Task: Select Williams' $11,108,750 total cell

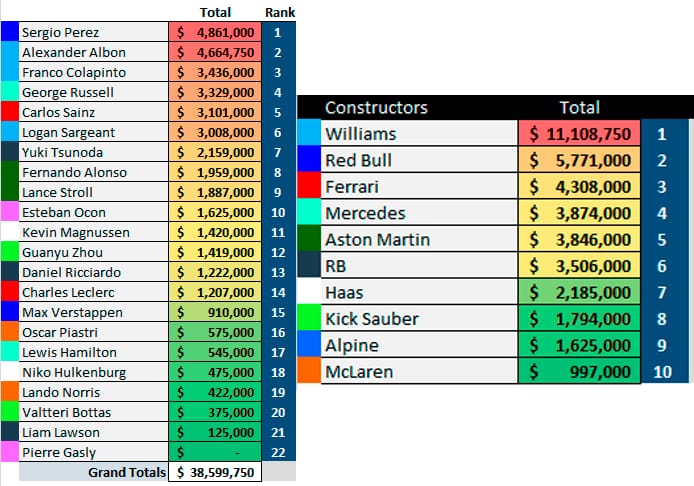Action: coord(580,134)
